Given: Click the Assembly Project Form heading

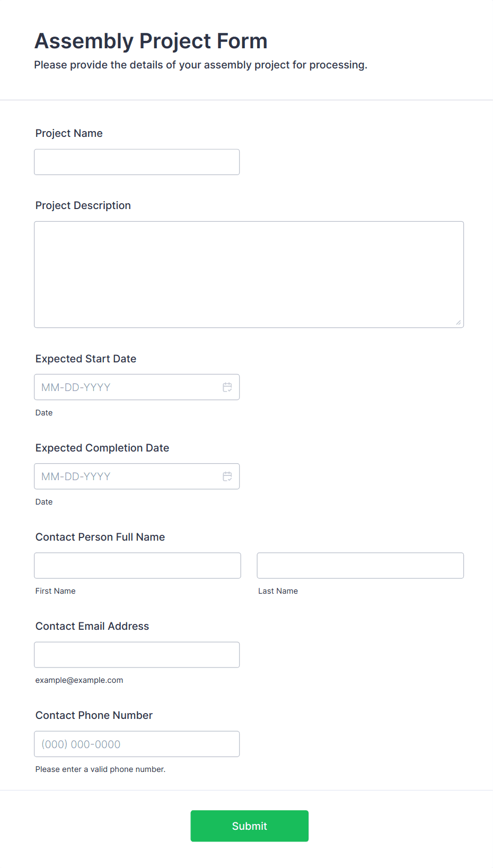Looking at the screenshot, I should (x=151, y=41).
